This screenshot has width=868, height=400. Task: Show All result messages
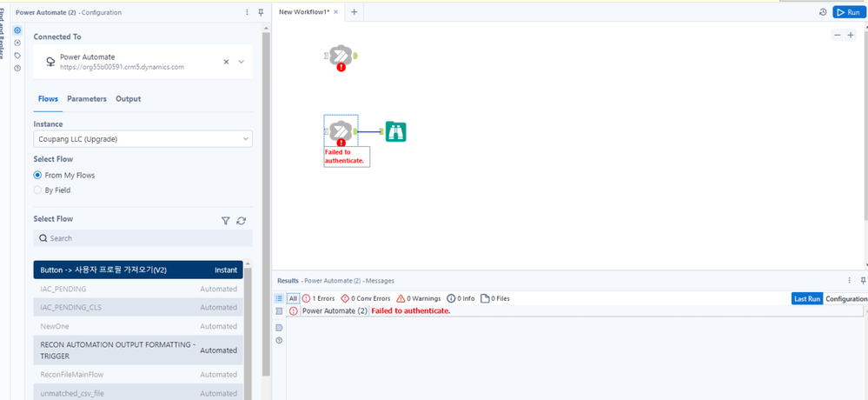[x=294, y=298]
